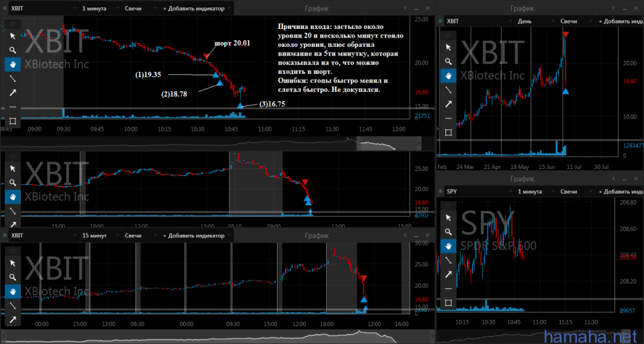Toggle link indicator beside XBIT in daily chart
644x344 pixels.
coord(441,21)
